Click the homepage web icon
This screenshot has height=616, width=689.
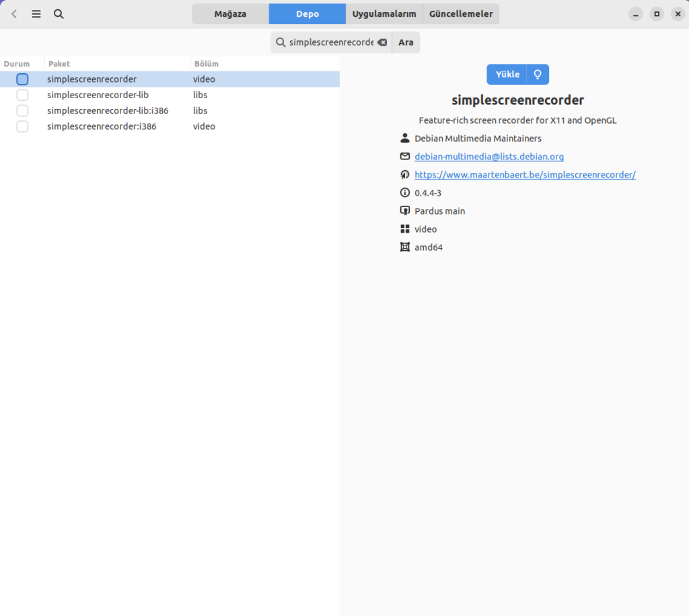404,175
